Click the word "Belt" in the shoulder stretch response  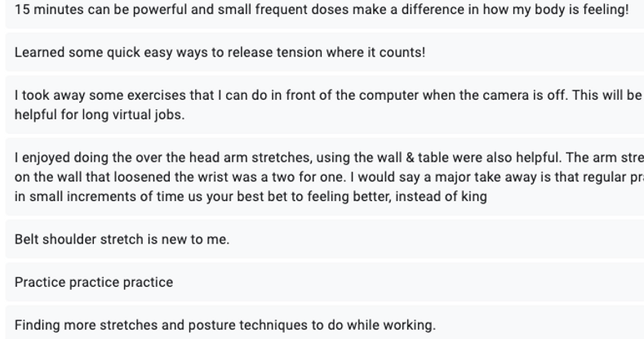pos(27,239)
